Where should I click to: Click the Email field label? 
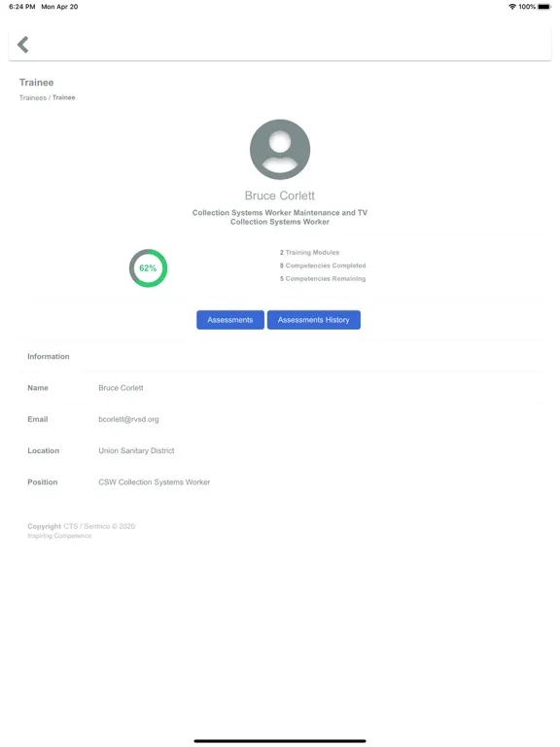38,419
